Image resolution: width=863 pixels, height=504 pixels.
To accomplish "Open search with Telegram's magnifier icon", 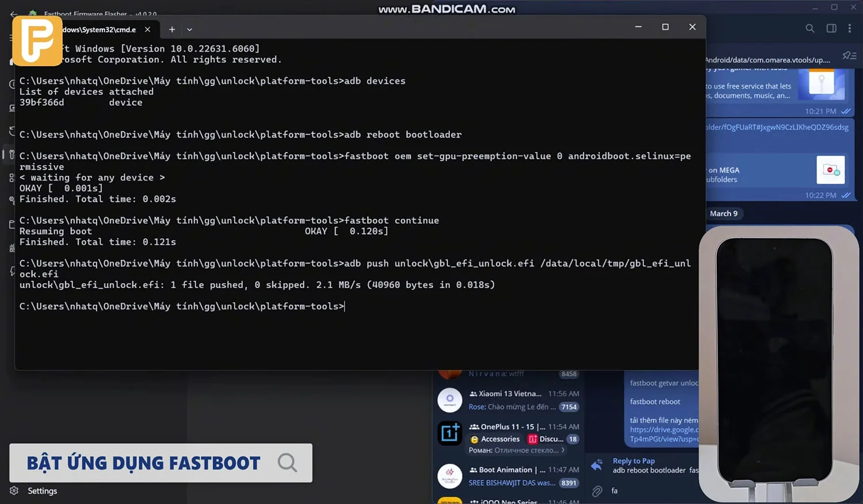I will (810, 28).
